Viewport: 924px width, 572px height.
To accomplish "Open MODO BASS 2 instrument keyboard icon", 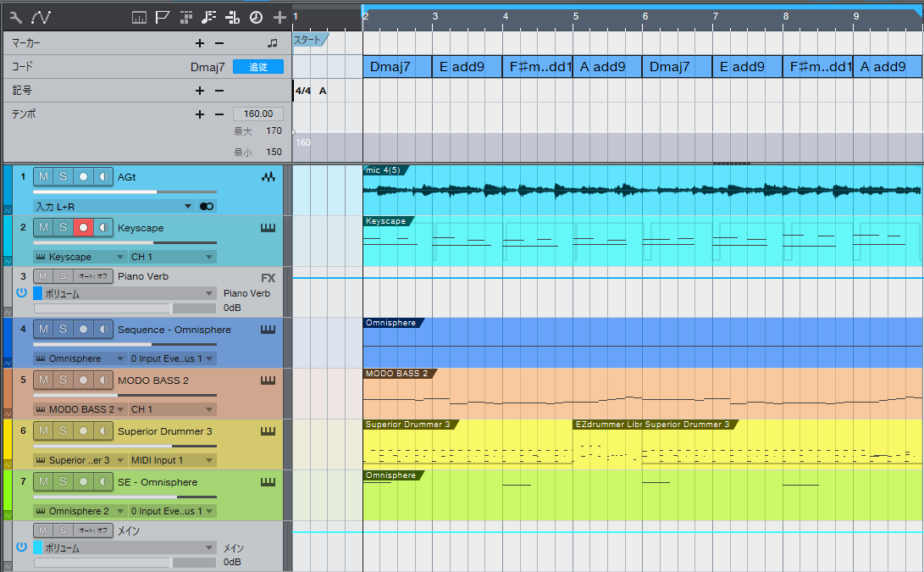I will [x=268, y=380].
